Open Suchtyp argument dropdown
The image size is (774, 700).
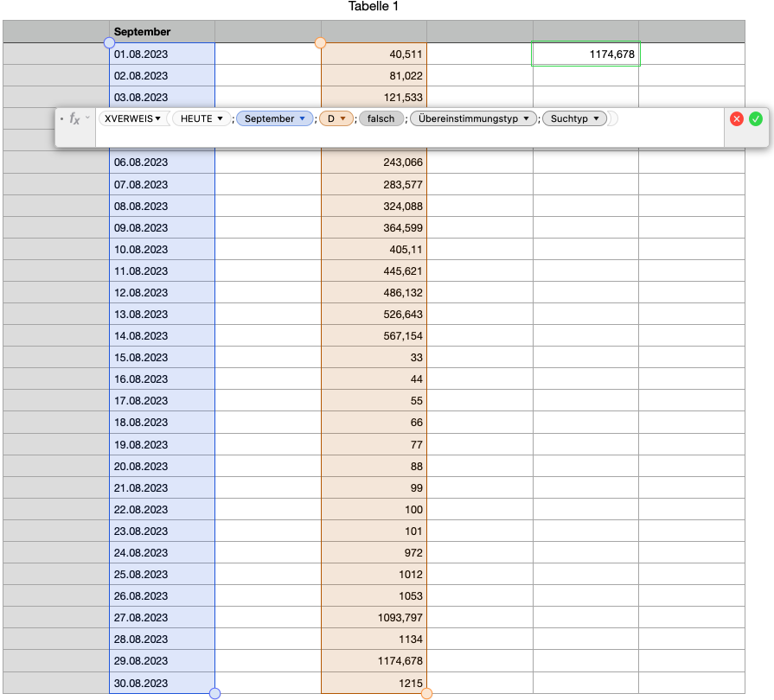[x=597, y=118]
